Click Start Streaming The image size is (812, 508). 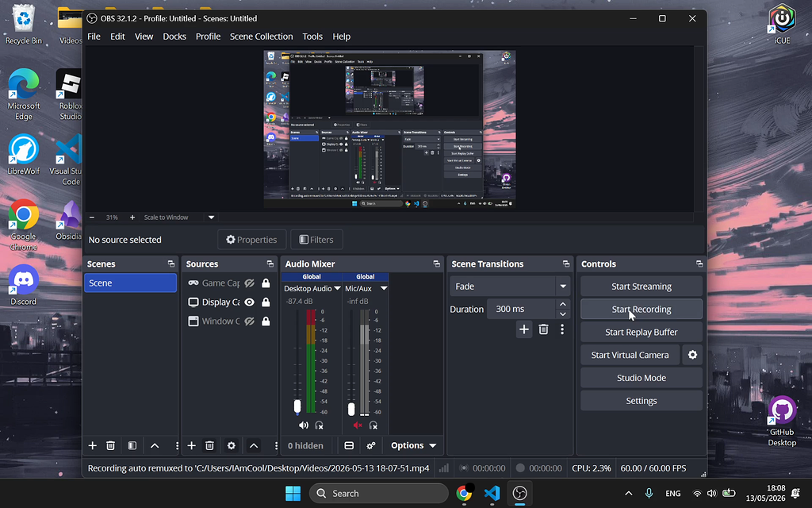tap(641, 286)
